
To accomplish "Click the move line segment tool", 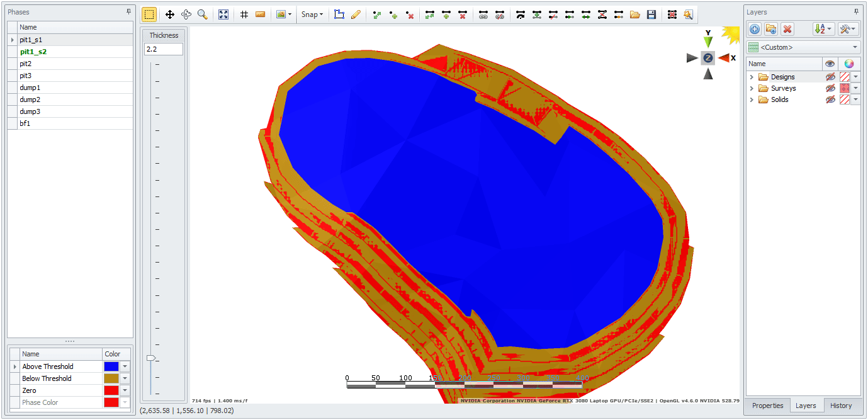I will 430,14.
